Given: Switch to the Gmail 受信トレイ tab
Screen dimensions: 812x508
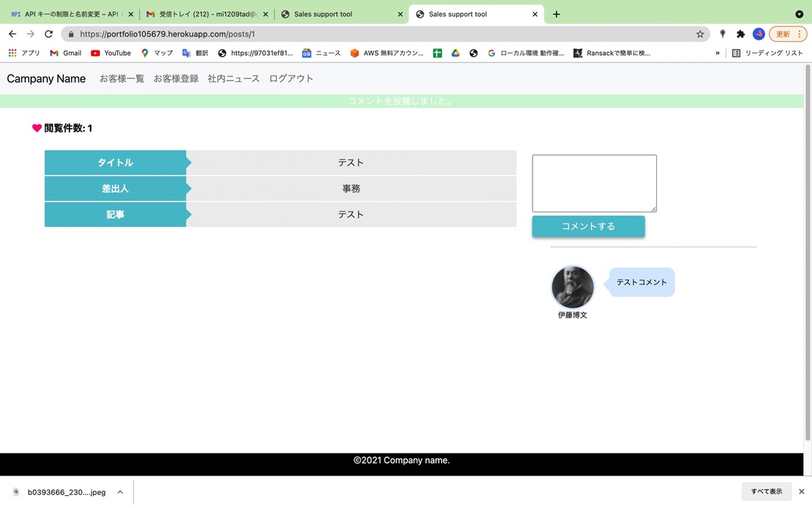Looking at the screenshot, I should pyautogui.click(x=206, y=14).
